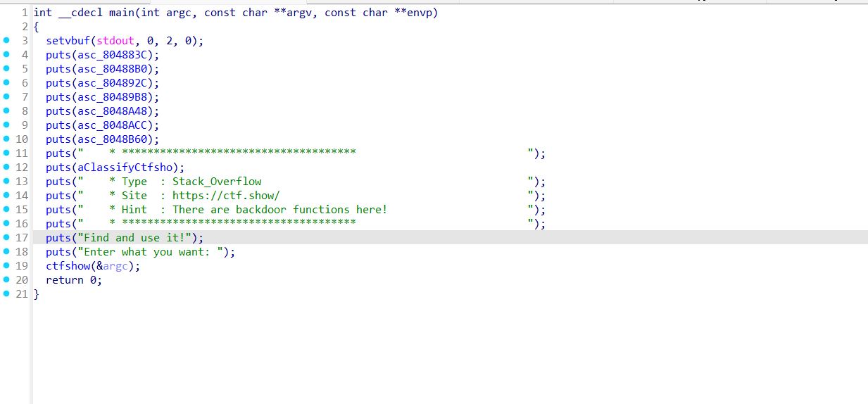Select the Stack_Overflow text on line 13
This screenshot has width=868, height=404.
tap(217, 182)
